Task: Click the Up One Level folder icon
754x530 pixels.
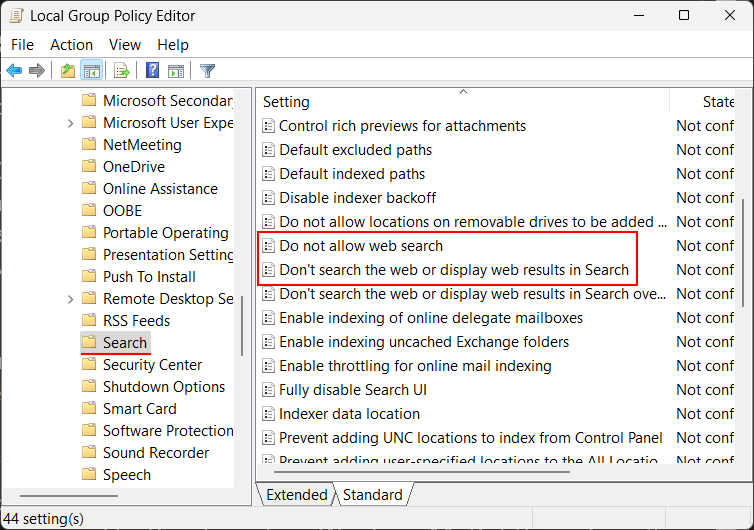Action: [67, 70]
